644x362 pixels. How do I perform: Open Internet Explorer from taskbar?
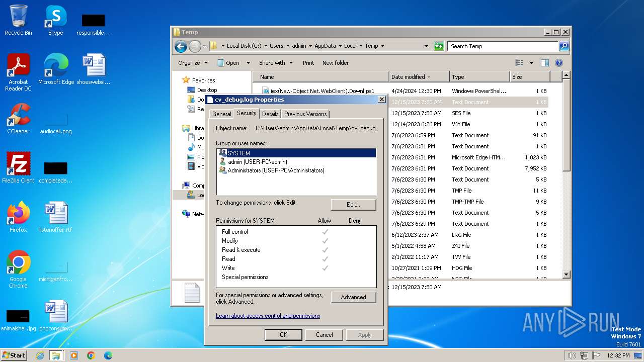40,355
